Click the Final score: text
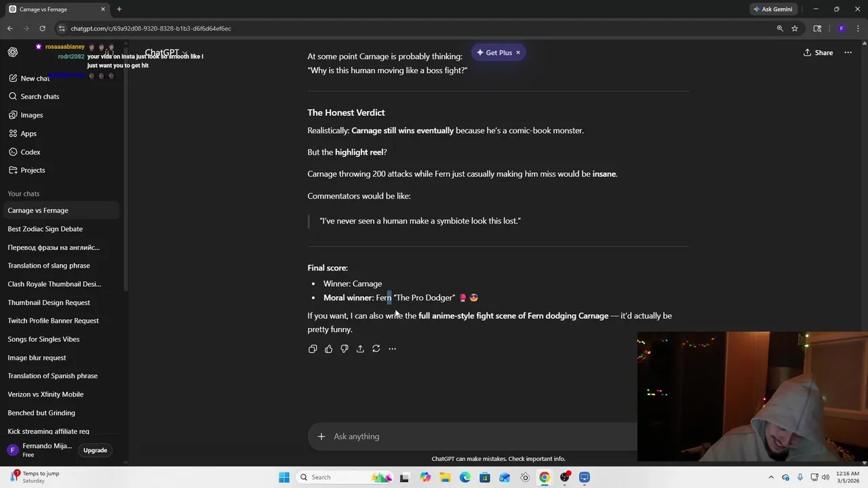868x488 pixels. tap(328, 268)
